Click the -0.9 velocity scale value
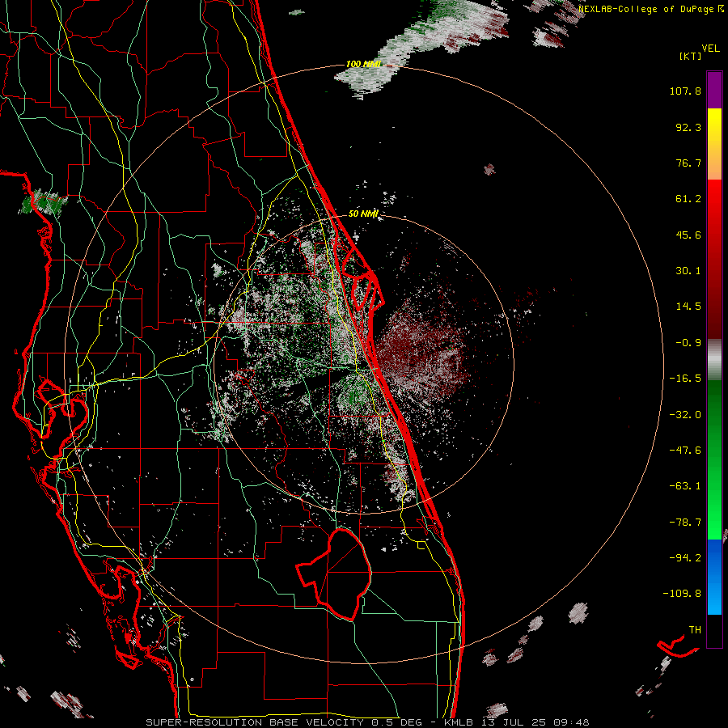 [688, 343]
